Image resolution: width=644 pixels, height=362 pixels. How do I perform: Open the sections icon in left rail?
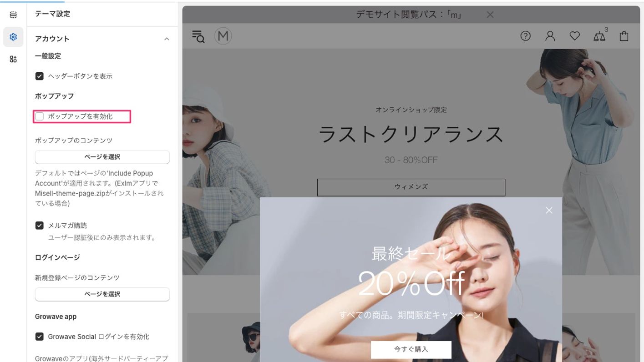coord(13,15)
